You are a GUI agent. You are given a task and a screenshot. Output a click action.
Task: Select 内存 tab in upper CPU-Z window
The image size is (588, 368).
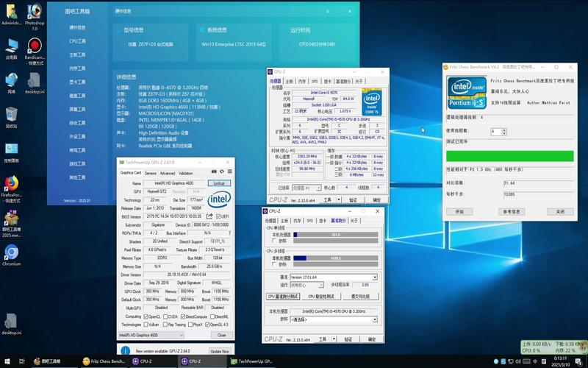pos(302,81)
